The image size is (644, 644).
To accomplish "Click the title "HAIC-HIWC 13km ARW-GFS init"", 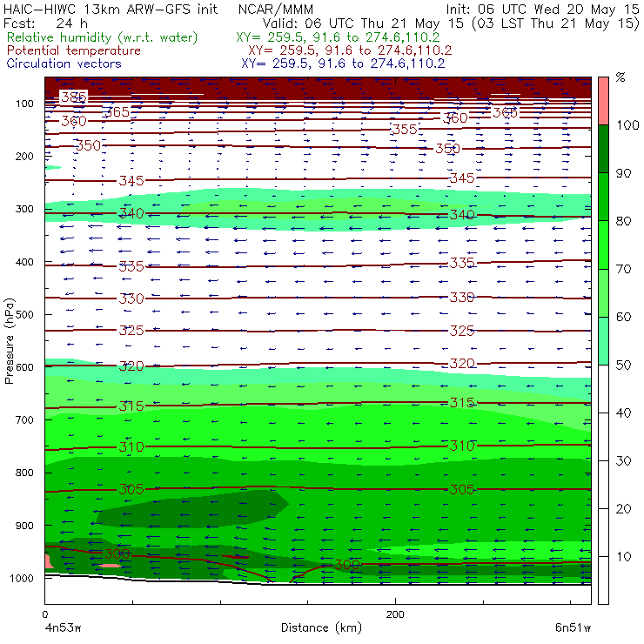I will 111,9.
